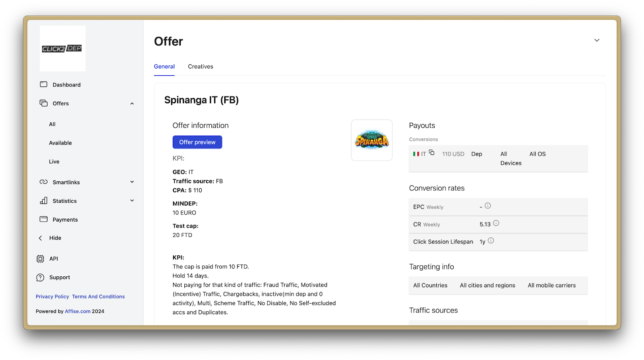The image size is (644, 360).
Task: Click the Support question mark icon
Action: click(40, 278)
